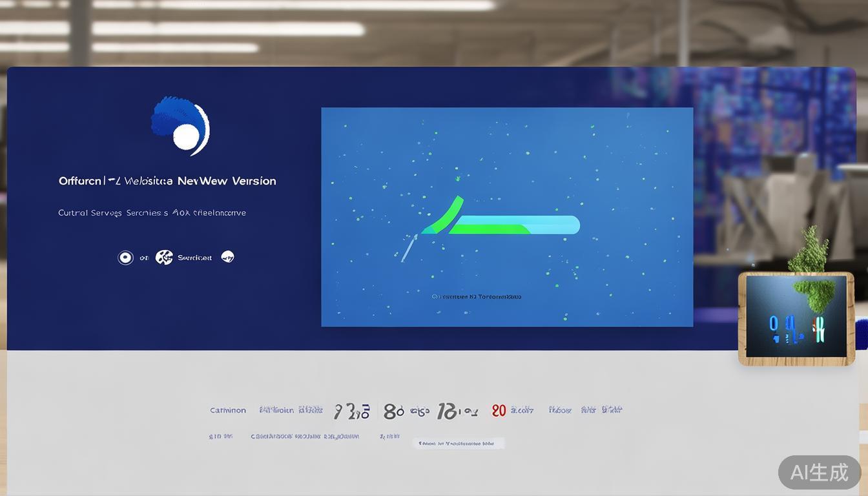Click the large '80' number in the footer

tap(393, 411)
